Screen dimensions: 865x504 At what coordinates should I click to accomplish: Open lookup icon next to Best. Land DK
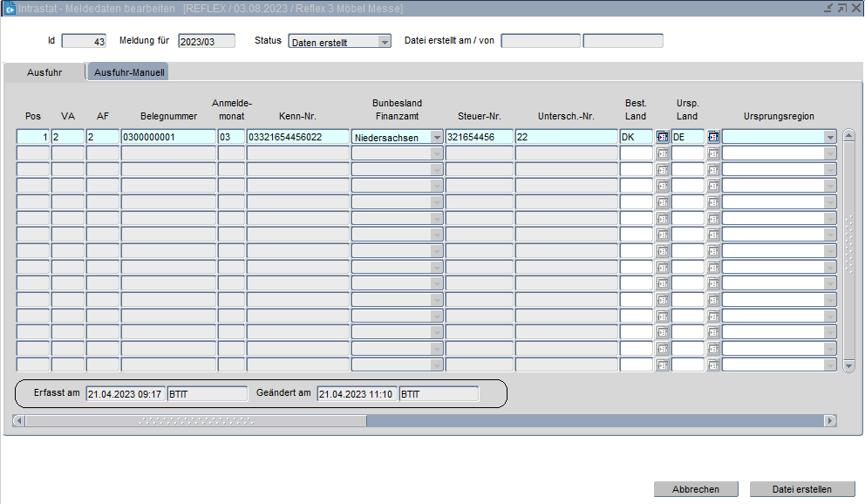coord(662,137)
